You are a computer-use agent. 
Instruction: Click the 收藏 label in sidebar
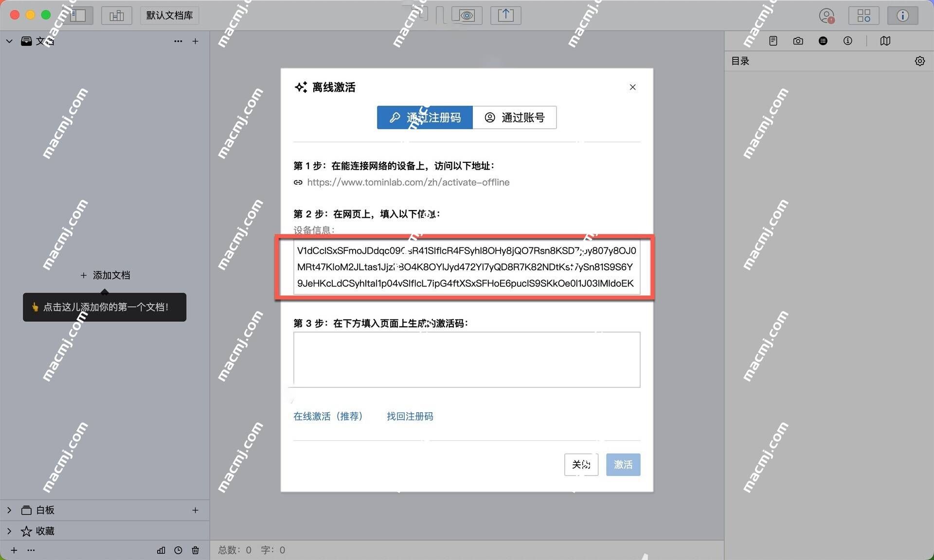tap(45, 531)
